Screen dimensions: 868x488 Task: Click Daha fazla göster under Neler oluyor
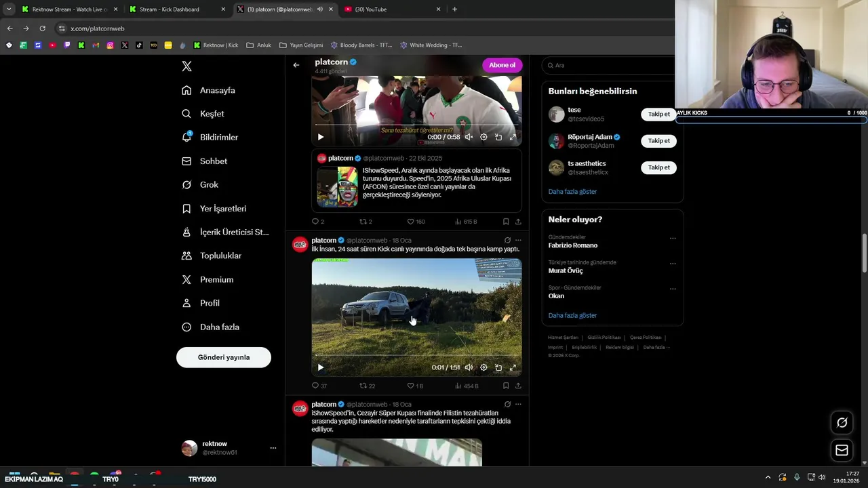click(x=572, y=316)
